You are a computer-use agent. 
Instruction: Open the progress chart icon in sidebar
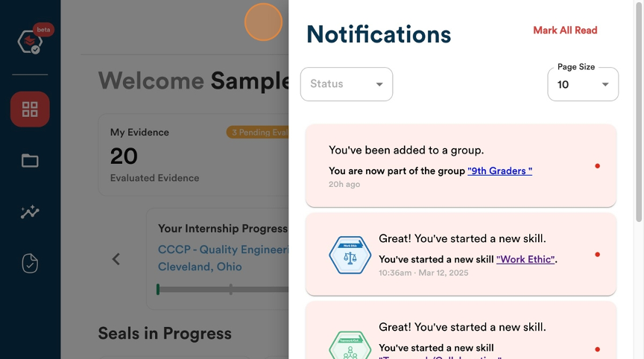click(x=30, y=212)
